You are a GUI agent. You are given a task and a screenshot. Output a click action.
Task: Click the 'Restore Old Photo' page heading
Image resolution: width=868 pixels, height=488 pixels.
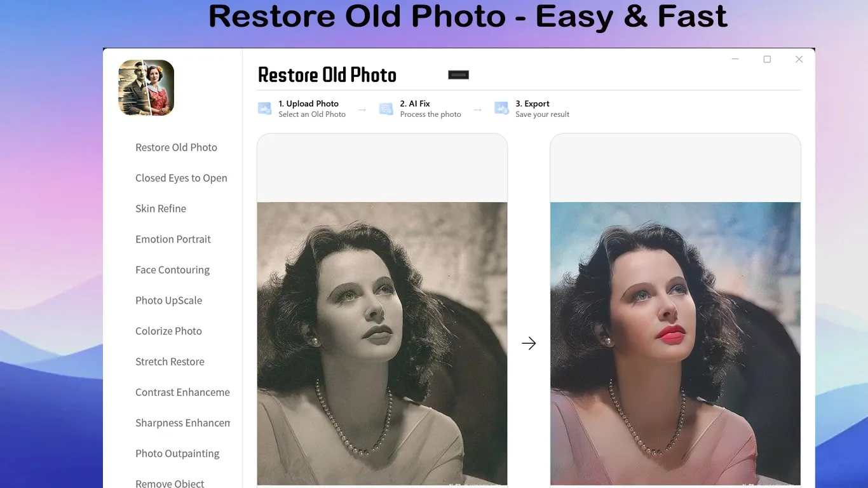(x=327, y=75)
